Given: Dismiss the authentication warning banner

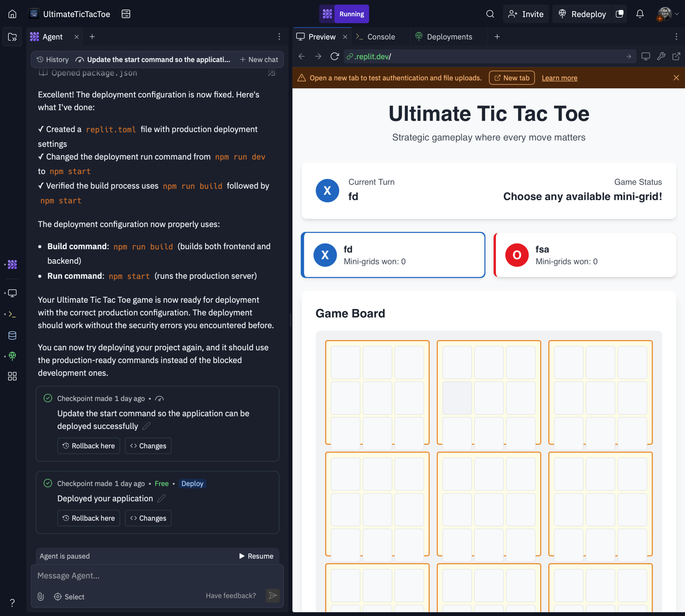Looking at the screenshot, I should (x=676, y=78).
